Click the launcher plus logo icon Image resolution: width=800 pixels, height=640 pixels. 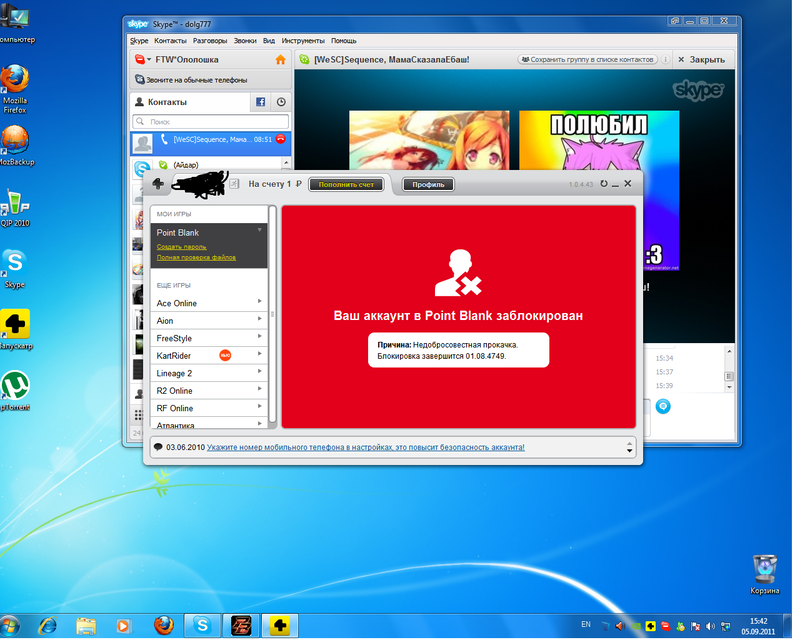click(158, 184)
